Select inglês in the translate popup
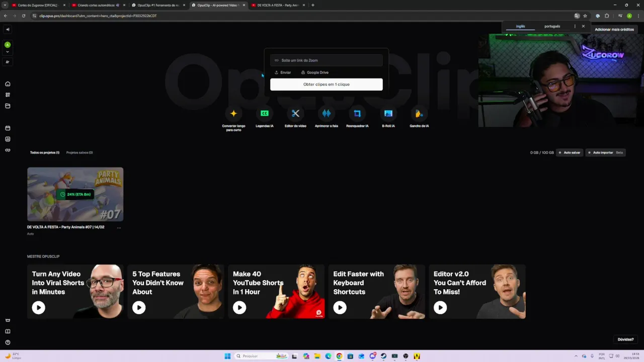644x362 pixels. [x=520, y=26]
